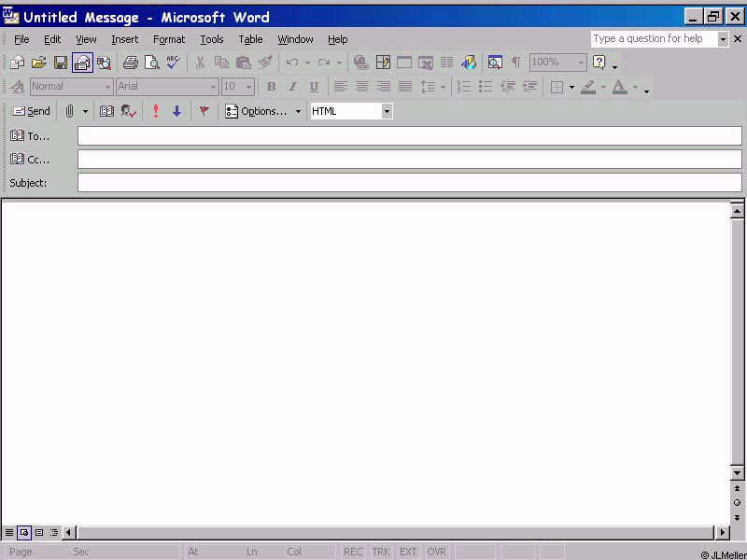This screenshot has height=560, width=747.
Task: Click the Redo arrow icon
Action: (324, 63)
